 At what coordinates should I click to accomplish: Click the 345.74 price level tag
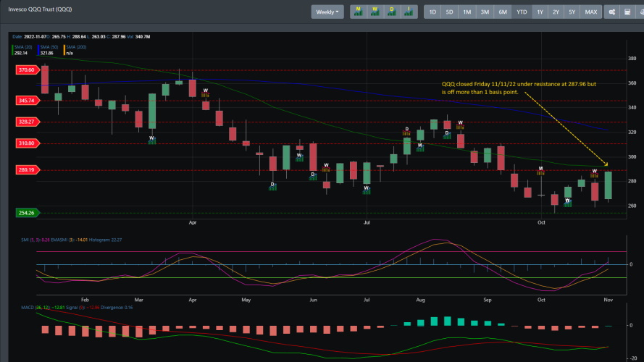[x=27, y=100]
